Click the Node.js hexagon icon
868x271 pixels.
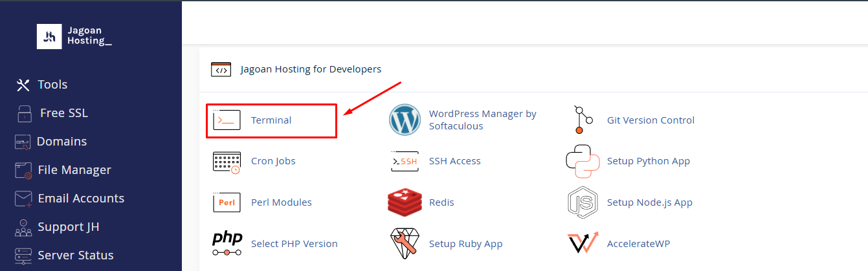tap(582, 202)
